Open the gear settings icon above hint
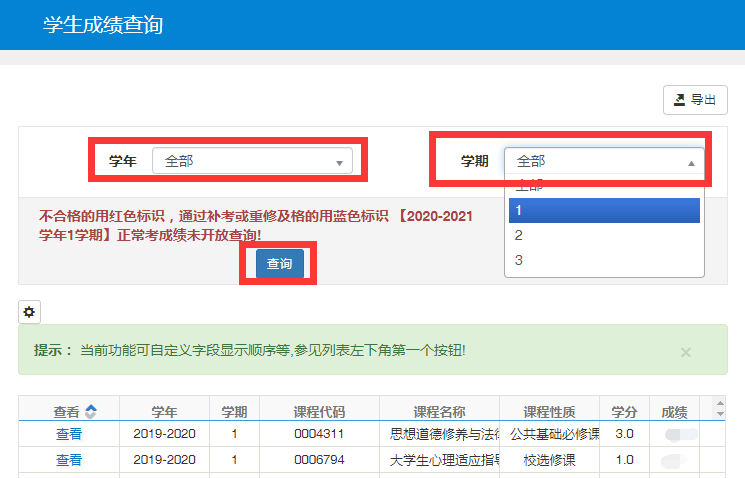Image resolution: width=745 pixels, height=478 pixels. 29,312
